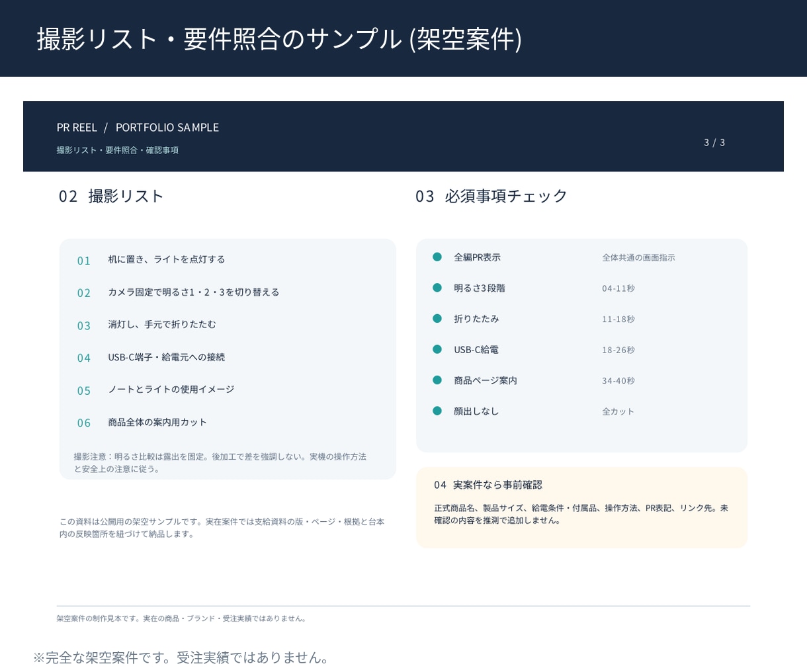
Task: Click the check item 顔出しなし
Action: 476,411
